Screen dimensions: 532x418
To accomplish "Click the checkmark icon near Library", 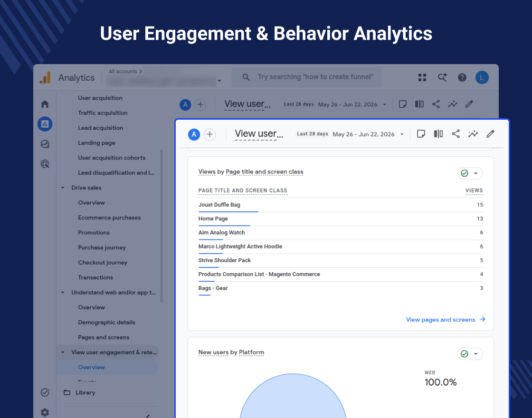I will coord(45,392).
